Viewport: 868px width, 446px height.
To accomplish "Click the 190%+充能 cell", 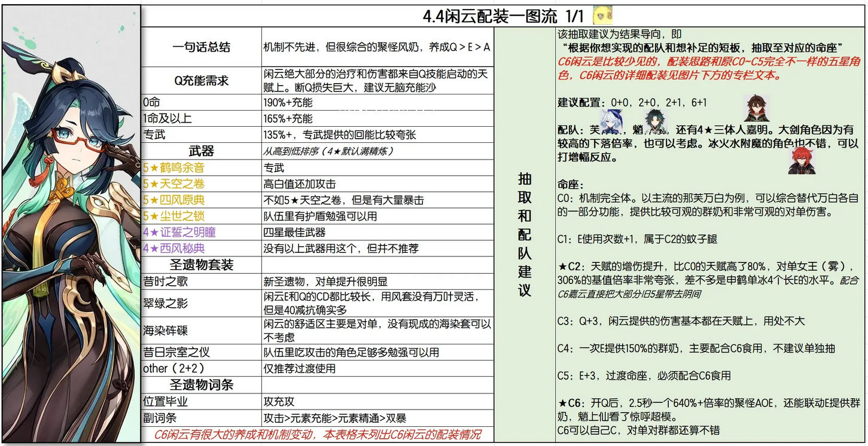I will pyautogui.click(x=377, y=102).
